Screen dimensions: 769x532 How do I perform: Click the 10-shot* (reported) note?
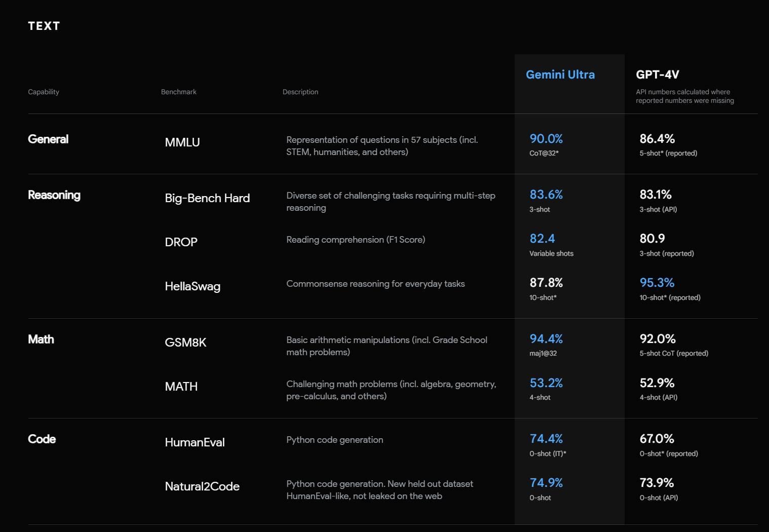(670, 297)
